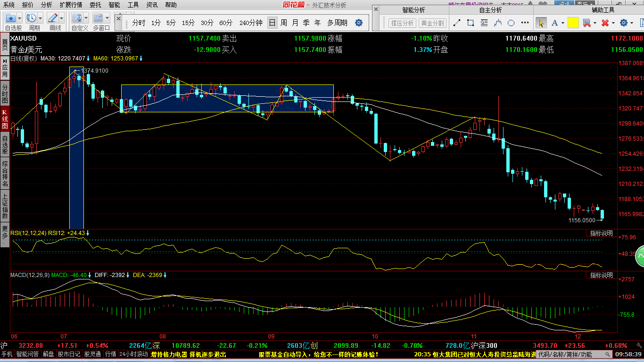The image size is (644, 362).
Task: Open the 自定义 custom layout icon
Action: pyautogui.click(x=77, y=18)
